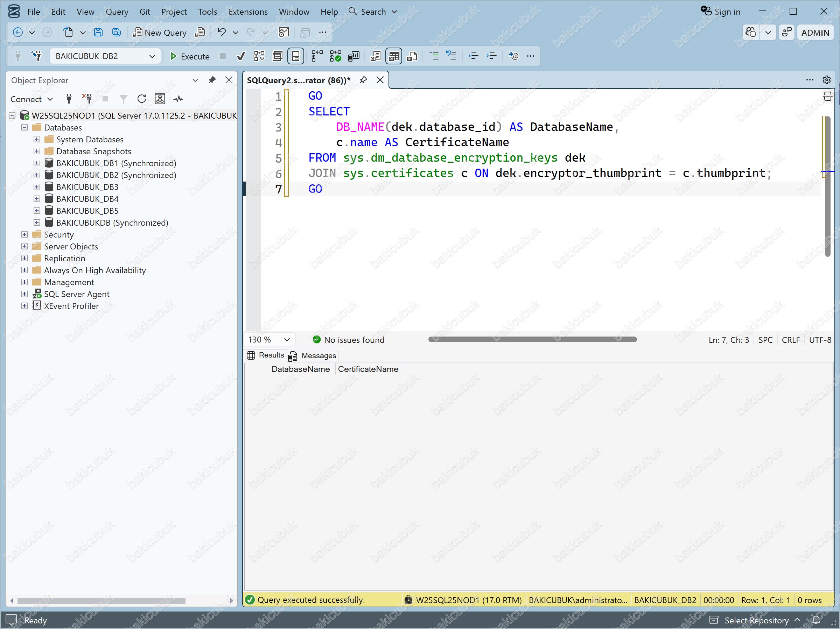The height and width of the screenshot is (629, 840).
Task: Open Query Options icon in toolbar
Action: (278, 56)
